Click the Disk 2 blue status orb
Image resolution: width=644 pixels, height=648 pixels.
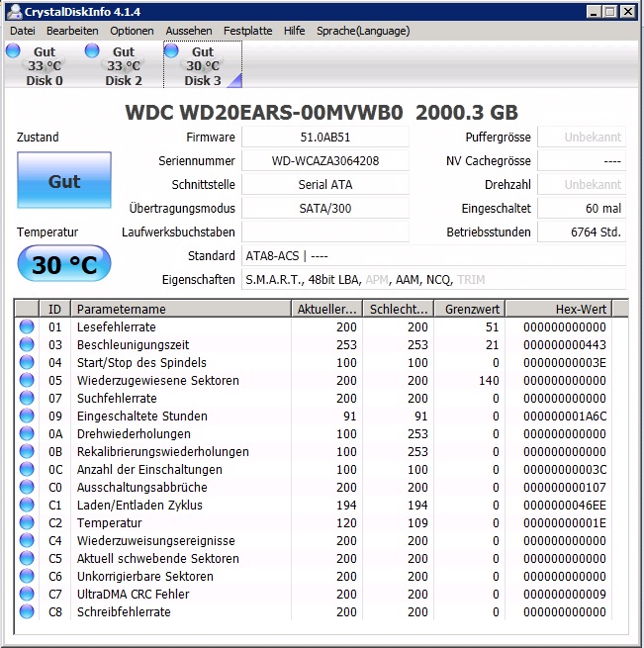point(92,50)
